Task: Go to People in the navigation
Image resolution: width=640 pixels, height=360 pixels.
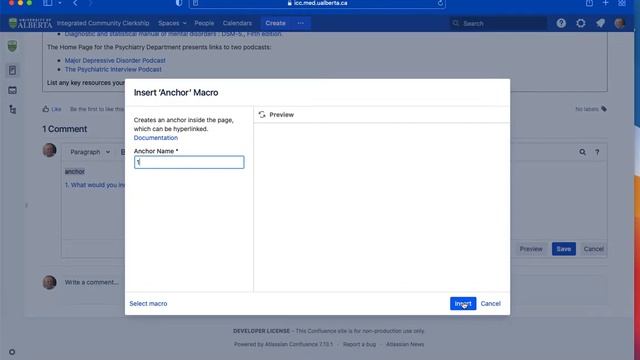Action: 204,23
